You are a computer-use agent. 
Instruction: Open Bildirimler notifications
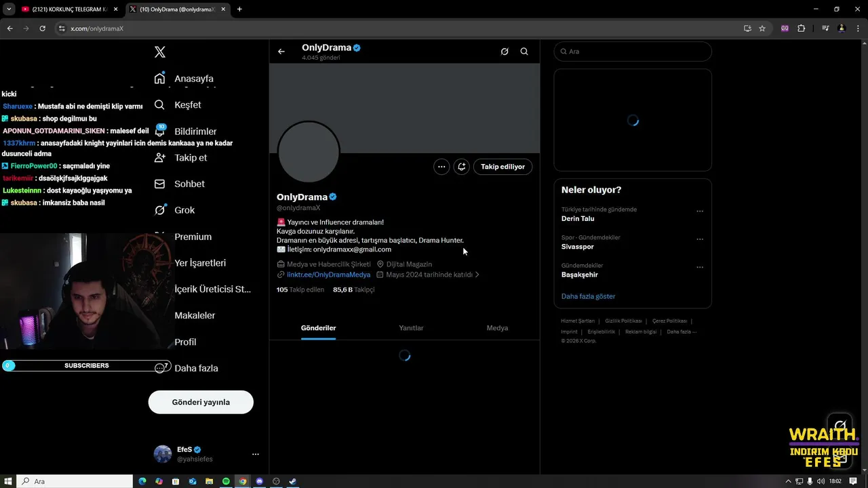coord(186,131)
